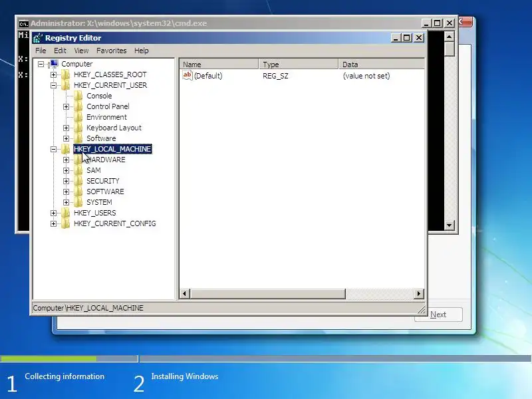This screenshot has width=532, height=399.
Task: Expand the HARDWARE key
Action: [x=66, y=160]
